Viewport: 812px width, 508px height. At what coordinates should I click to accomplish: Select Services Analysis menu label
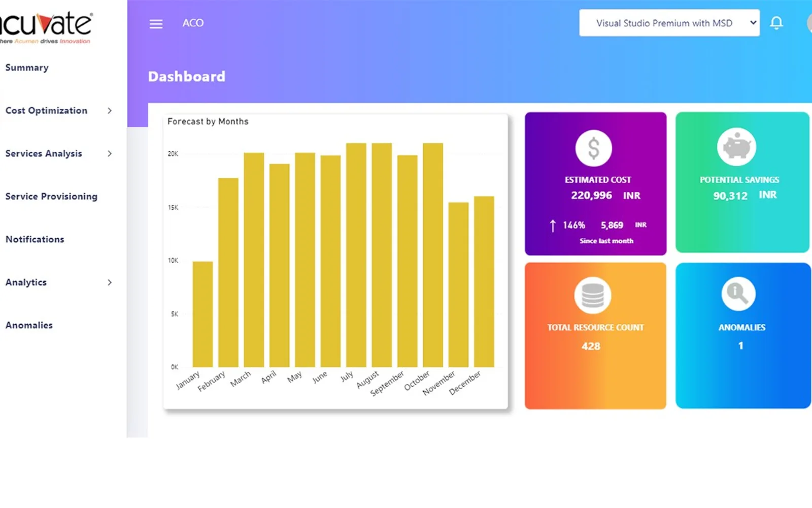click(x=44, y=153)
